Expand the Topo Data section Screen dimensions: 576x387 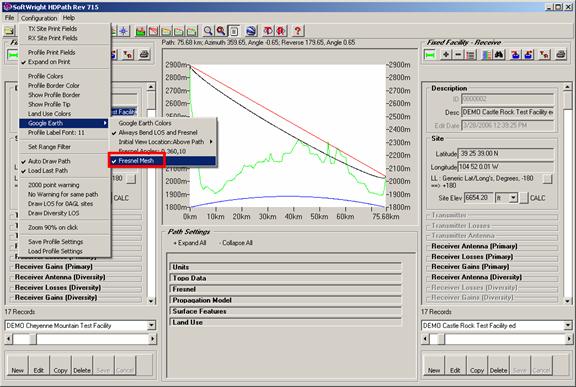point(285,278)
